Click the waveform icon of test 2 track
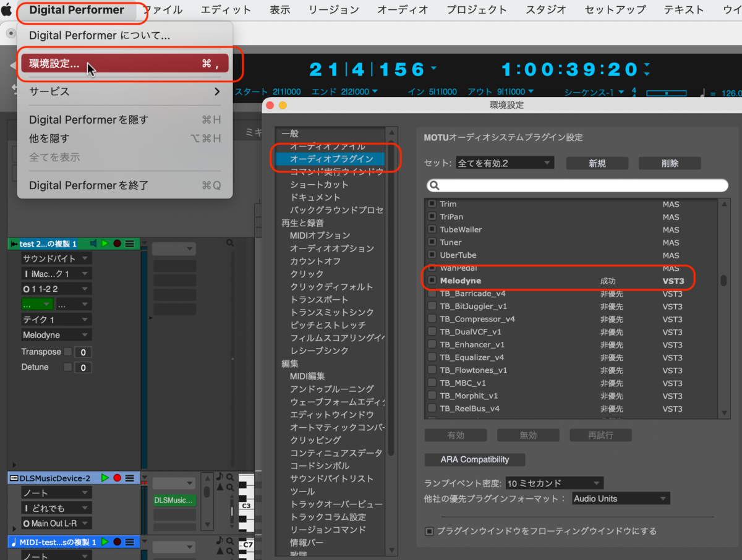This screenshot has height=560, width=742. (14, 244)
